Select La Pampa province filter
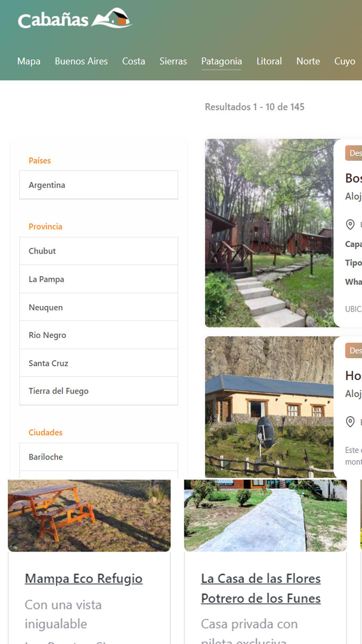This screenshot has width=362, height=644. pos(99,279)
